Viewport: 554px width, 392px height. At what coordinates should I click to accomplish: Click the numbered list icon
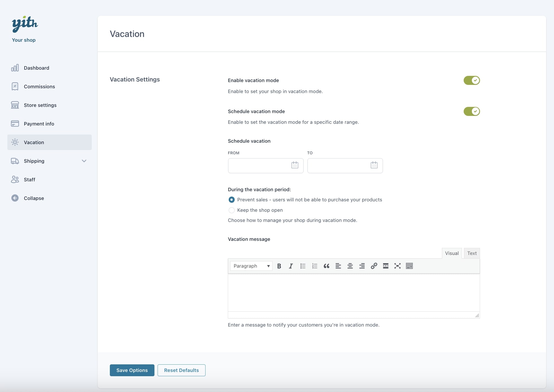point(315,266)
